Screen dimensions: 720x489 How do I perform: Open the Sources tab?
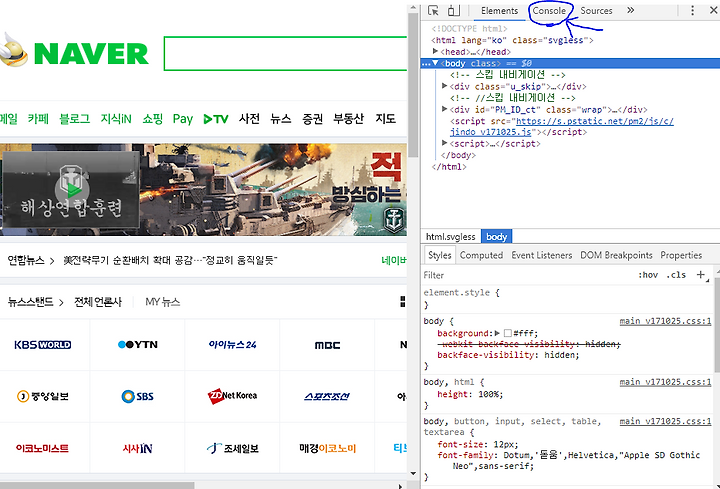tap(596, 11)
